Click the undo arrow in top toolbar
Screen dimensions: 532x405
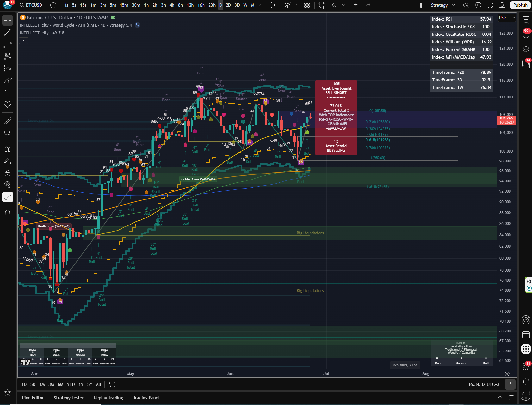point(356,5)
